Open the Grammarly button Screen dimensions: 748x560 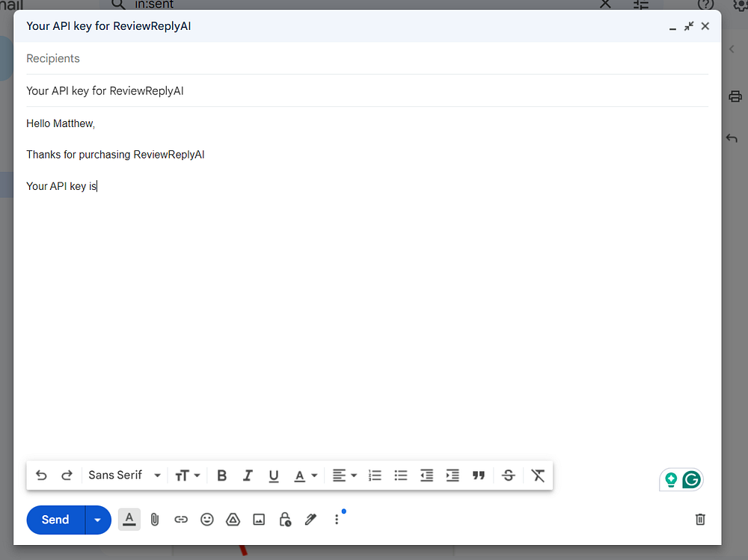[691, 479]
